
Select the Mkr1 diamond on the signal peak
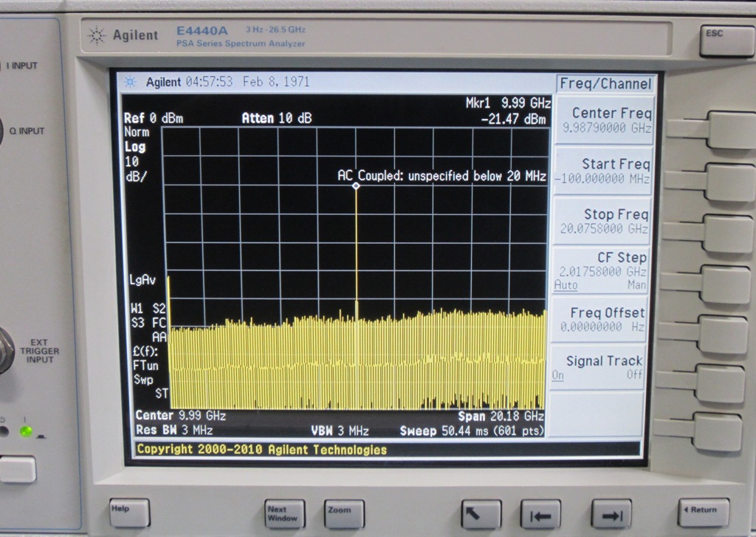pyautogui.click(x=356, y=186)
